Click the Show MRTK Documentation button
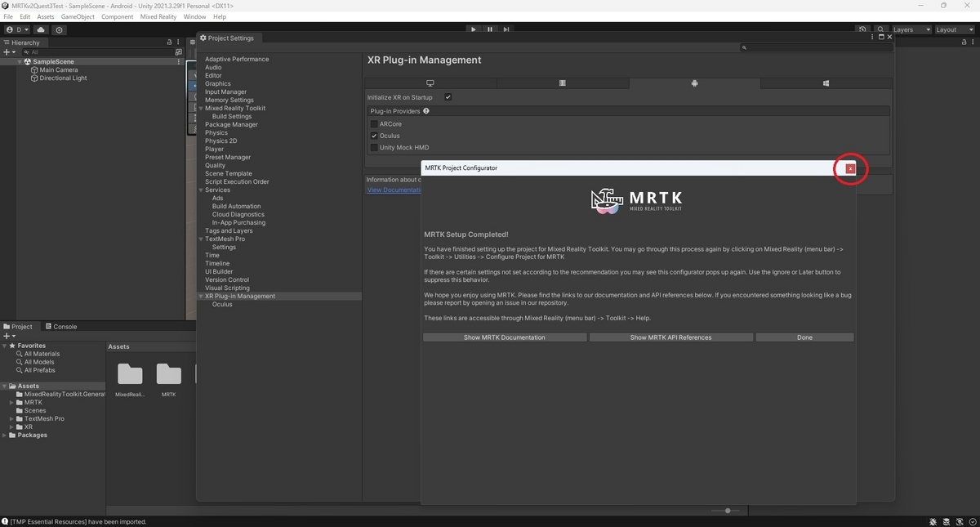 pyautogui.click(x=505, y=337)
